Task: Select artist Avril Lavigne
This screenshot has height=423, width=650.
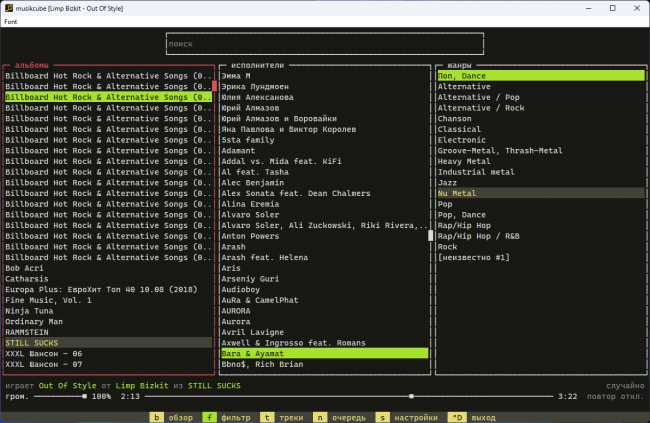Action: pyautogui.click(x=325, y=333)
